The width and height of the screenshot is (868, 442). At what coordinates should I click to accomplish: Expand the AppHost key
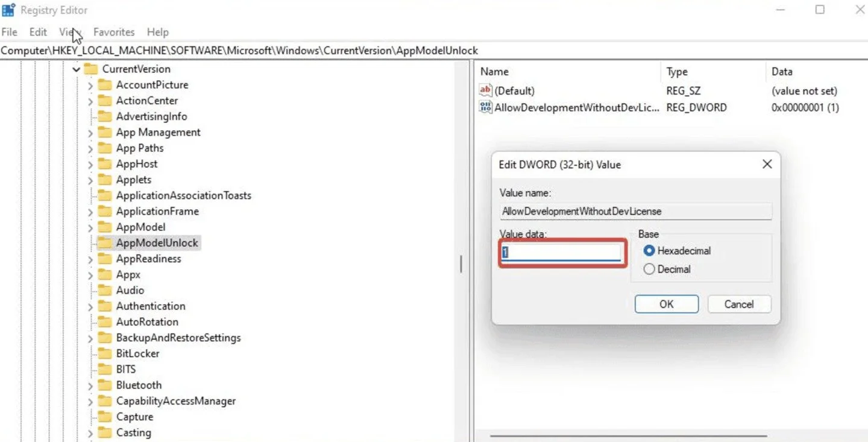pyautogui.click(x=90, y=165)
